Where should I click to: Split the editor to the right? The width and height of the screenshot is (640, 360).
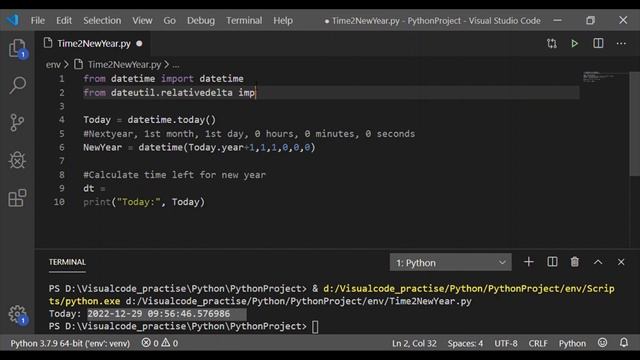tap(598, 43)
